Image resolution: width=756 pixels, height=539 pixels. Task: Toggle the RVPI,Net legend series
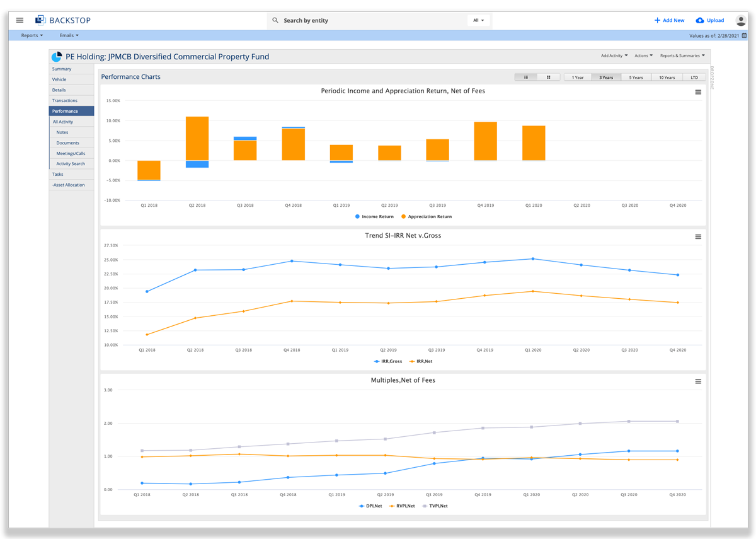click(x=402, y=506)
